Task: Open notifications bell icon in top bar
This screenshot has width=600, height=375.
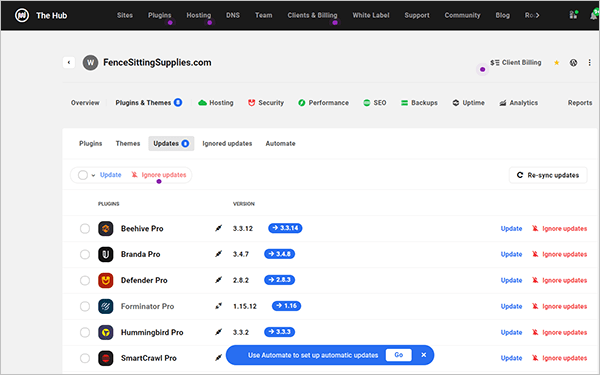Action: [x=594, y=15]
